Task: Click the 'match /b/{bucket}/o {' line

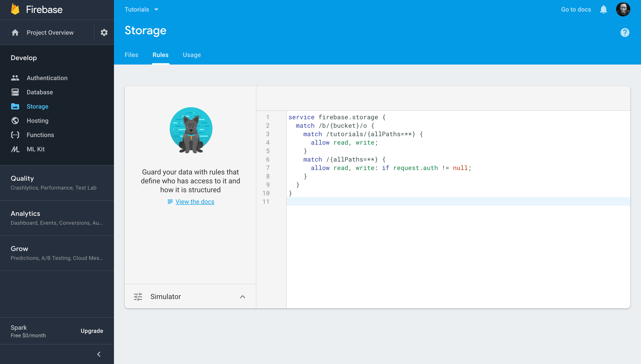Action: (335, 125)
